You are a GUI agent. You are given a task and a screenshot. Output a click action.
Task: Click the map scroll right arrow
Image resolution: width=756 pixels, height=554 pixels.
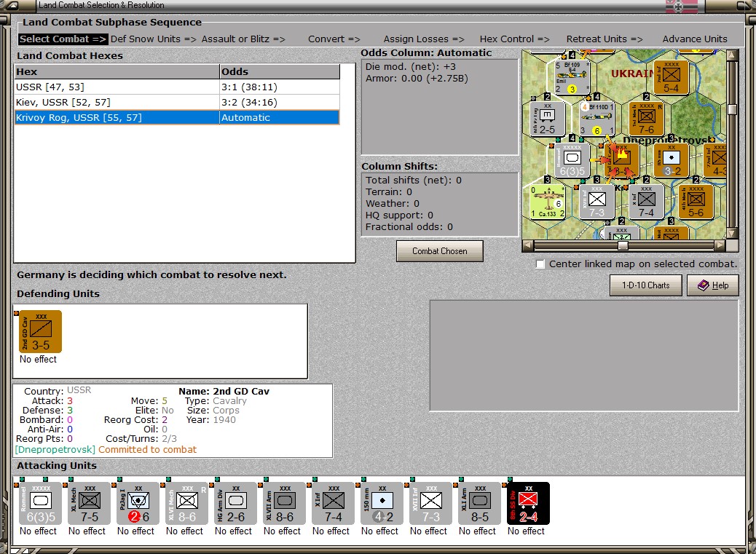[720, 245]
